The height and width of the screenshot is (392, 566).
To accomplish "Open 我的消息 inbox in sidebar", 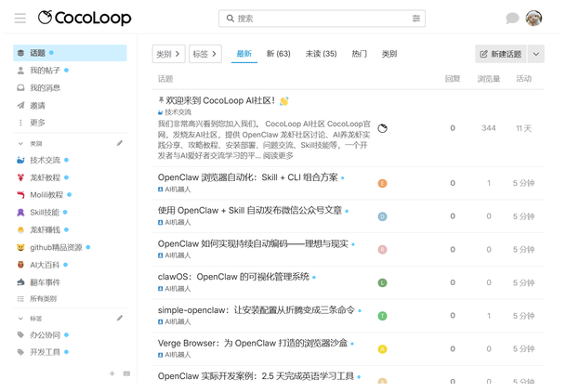I will point(44,88).
